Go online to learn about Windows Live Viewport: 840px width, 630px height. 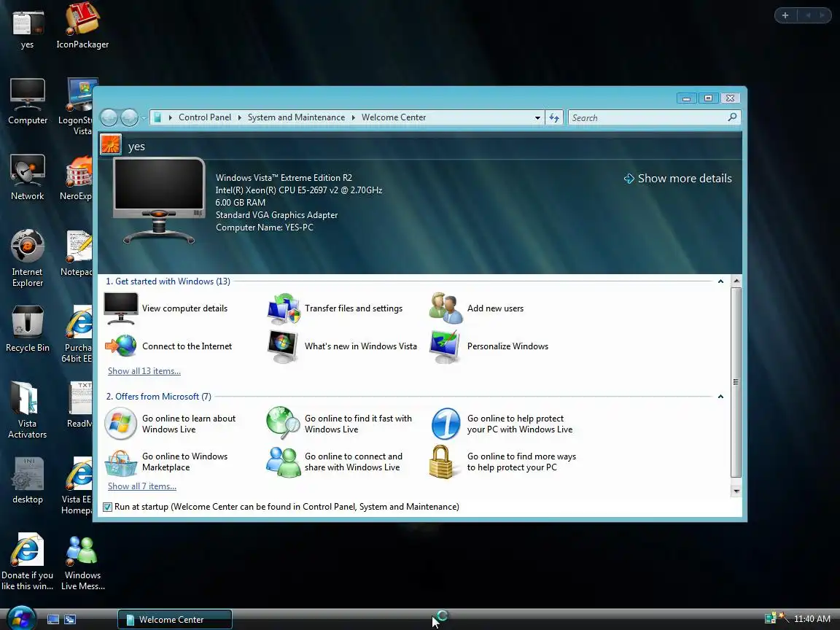pyautogui.click(x=171, y=424)
